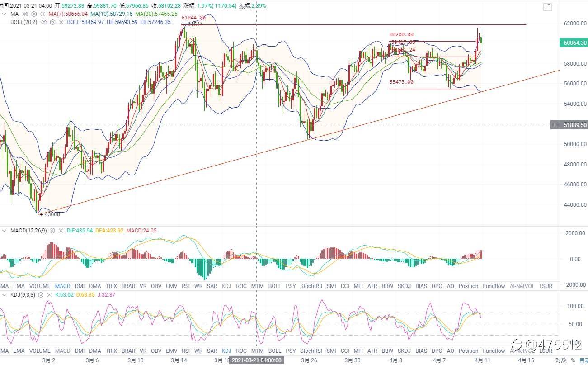Select the Position tab in the KDJ panel row
This screenshot has width=588, height=365.
(468, 351)
